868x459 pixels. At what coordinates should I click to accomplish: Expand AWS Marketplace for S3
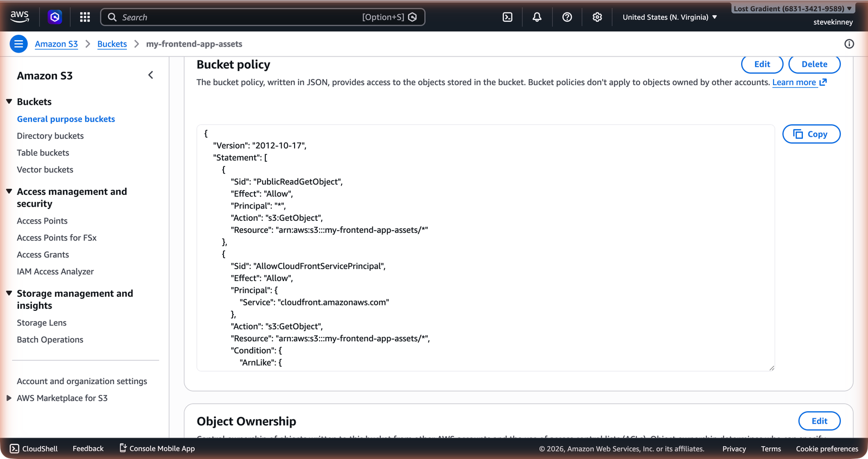tap(9, 398)
